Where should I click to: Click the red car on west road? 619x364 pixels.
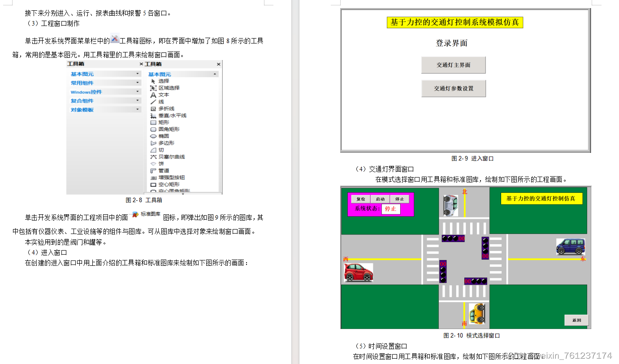point(358,272)
